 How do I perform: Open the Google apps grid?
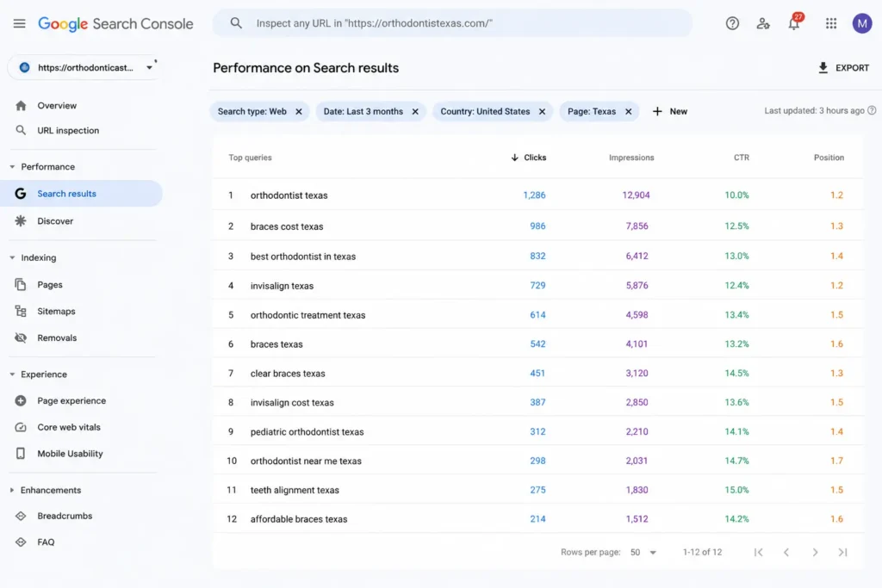click(x=831, y=23)
